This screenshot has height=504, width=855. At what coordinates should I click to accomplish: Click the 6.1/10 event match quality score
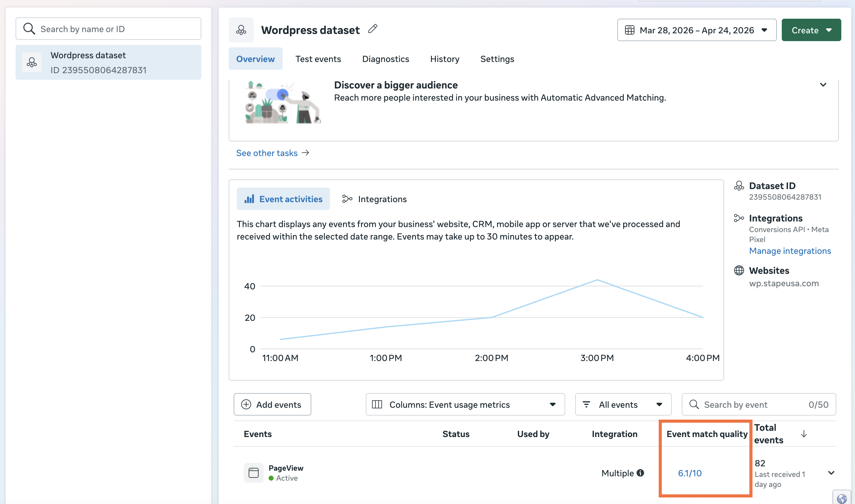(689, 473)
